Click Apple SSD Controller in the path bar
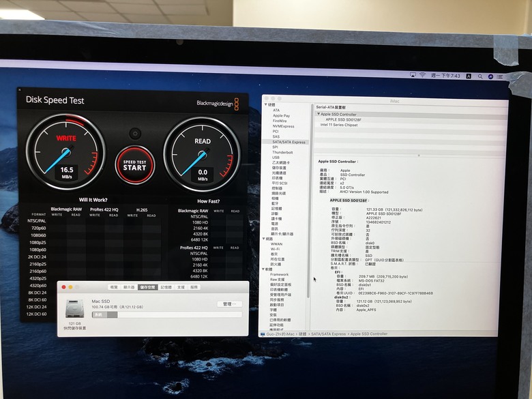532x399 pixels. click(x=369, y=334)
